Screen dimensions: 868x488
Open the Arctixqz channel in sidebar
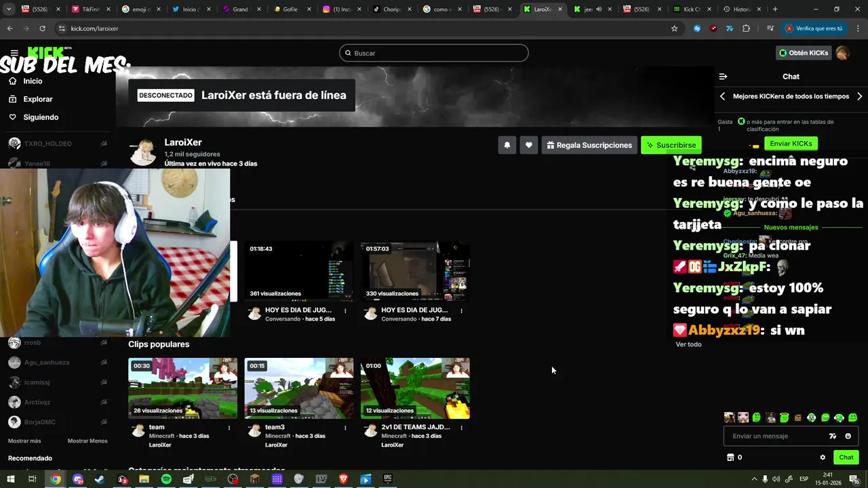pos(58,402)
